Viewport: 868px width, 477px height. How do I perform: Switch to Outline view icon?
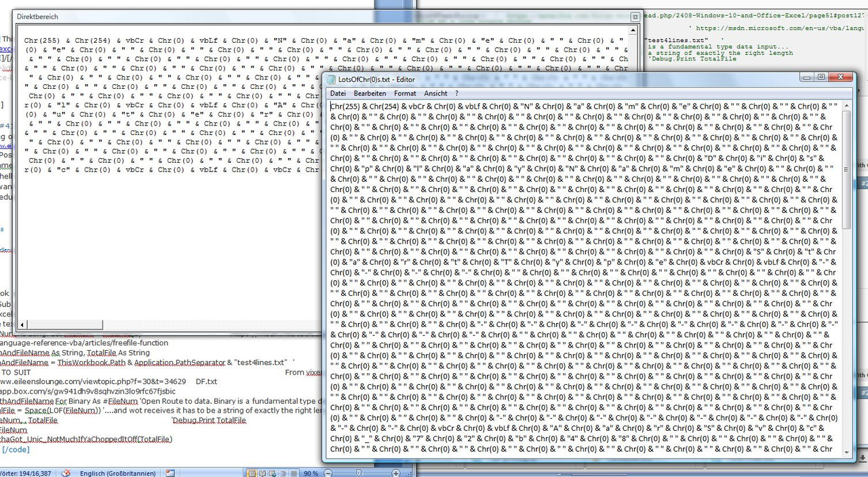[x=283, y=473]
